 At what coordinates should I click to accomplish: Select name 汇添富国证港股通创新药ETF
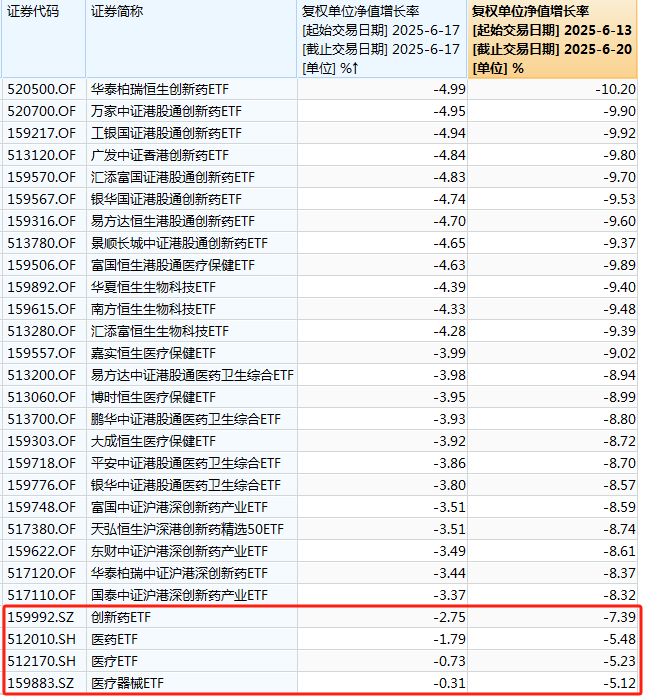[x=173, y=177]
